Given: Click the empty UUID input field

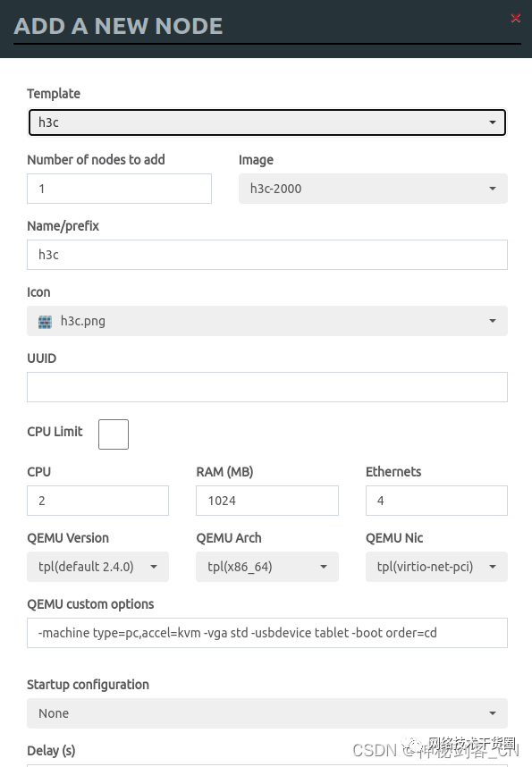Looking at the screenshot, I should 267,387.
